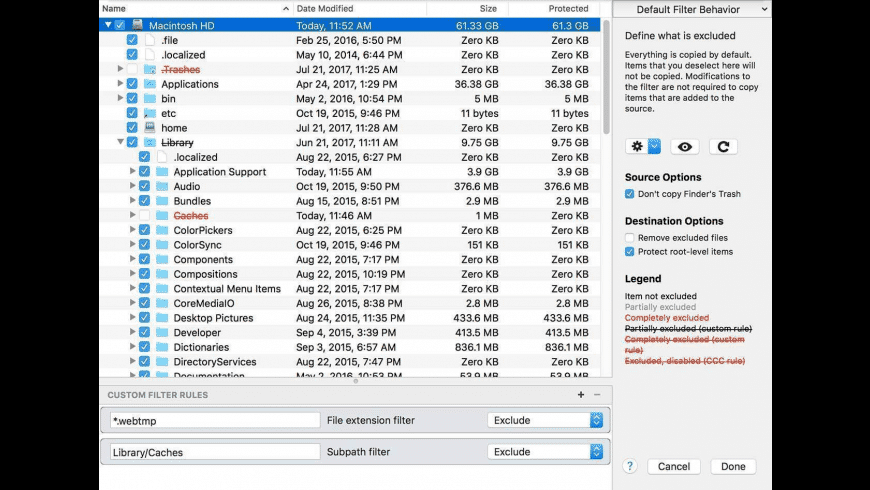The height and width of the screenshot is (490, 870).
Task: Click the Developer folder icon
Action: [162, 332]
